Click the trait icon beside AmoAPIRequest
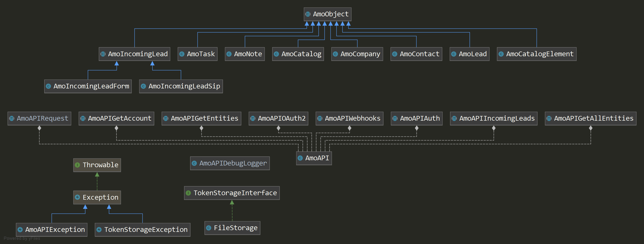This screenshot has width=644, height=244. point(12,118)
